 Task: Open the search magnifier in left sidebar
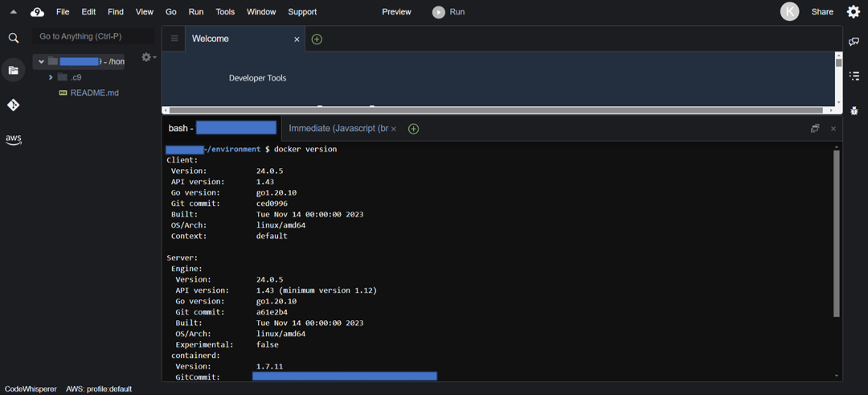14,38
